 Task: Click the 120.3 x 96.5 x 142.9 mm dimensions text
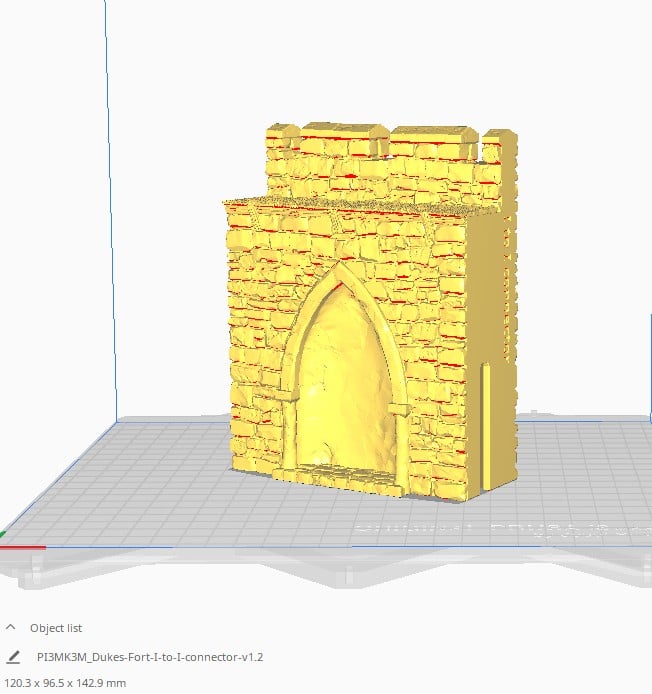[66, 683]
